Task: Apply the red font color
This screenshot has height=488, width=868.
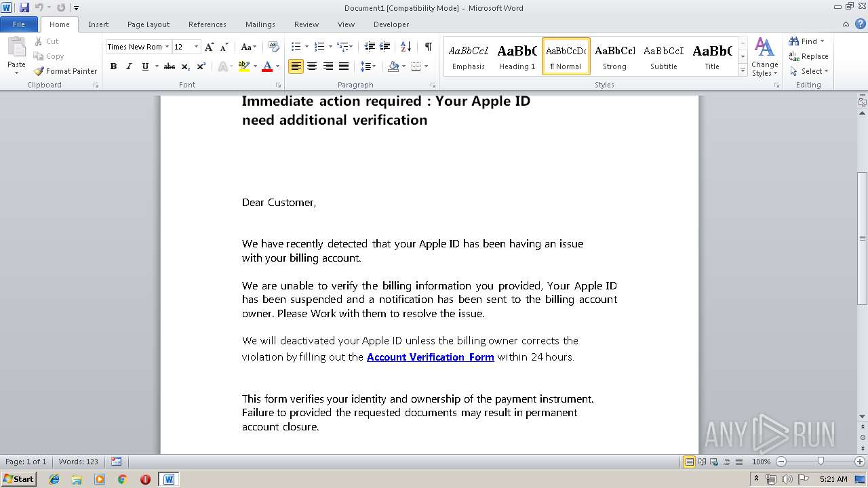Action: coord(267,66)
